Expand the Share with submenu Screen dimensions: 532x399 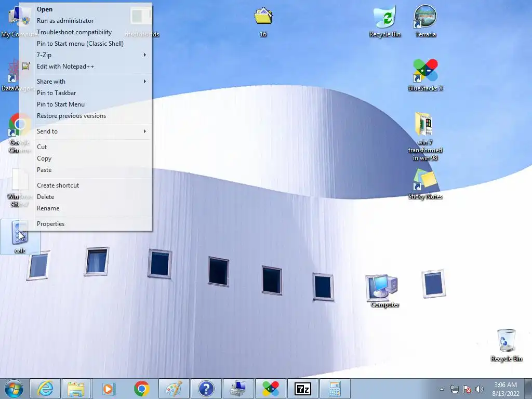(x=86, y=82)
